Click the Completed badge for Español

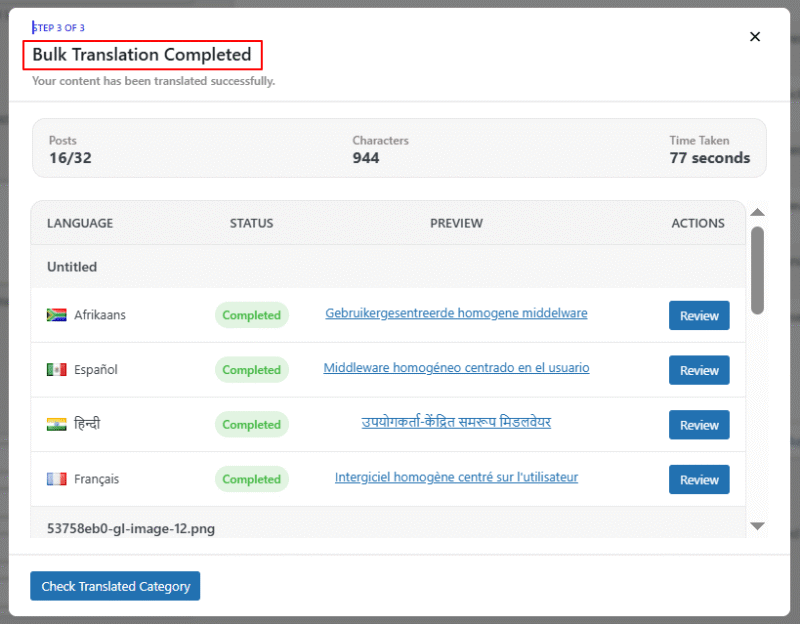click(251, 369)
